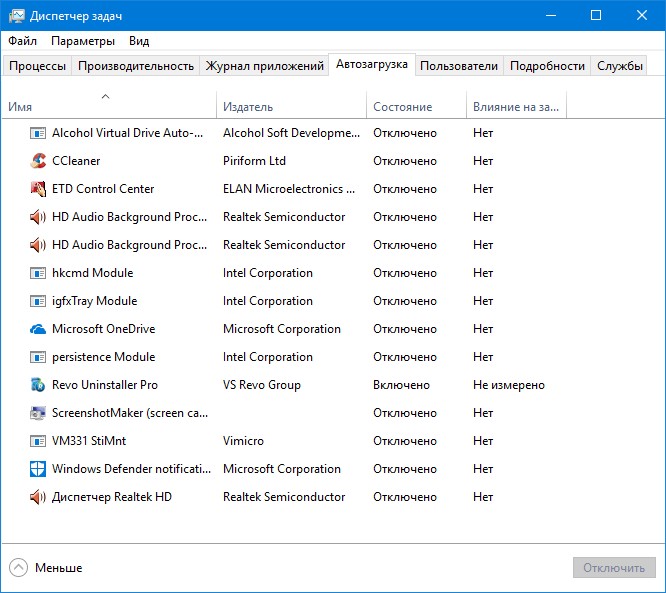Switch to the Процессы tab
Screen dimensions: 666x593
pos(37,66)
